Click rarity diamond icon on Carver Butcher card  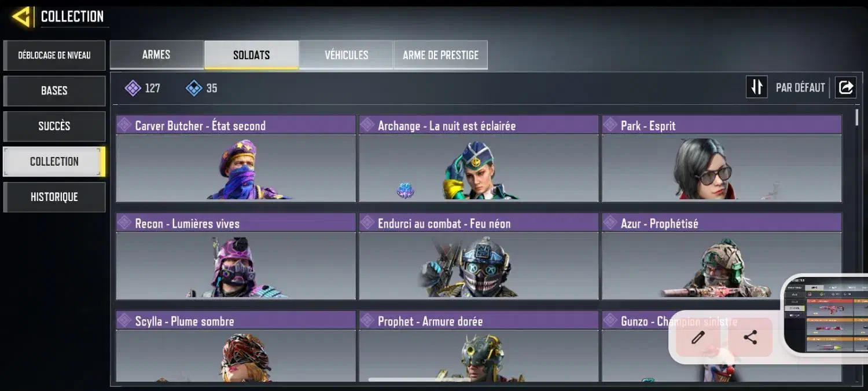(x=125, y=125)
